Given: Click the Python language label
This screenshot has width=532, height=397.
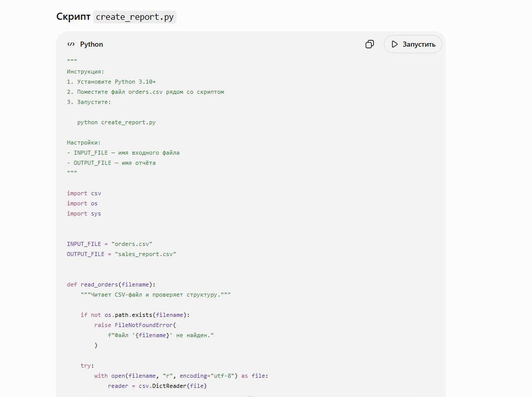Looking at the screenshot, I should [x=92, y=44].
